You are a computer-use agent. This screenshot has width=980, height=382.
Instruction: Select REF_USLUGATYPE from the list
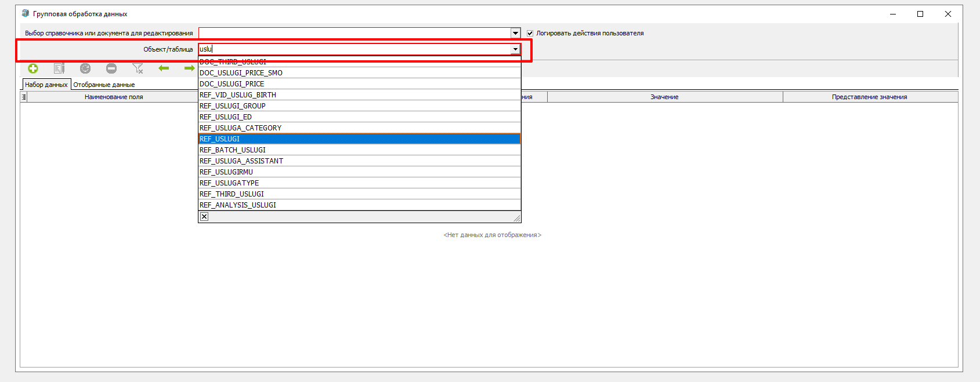[x=360, y=183]
